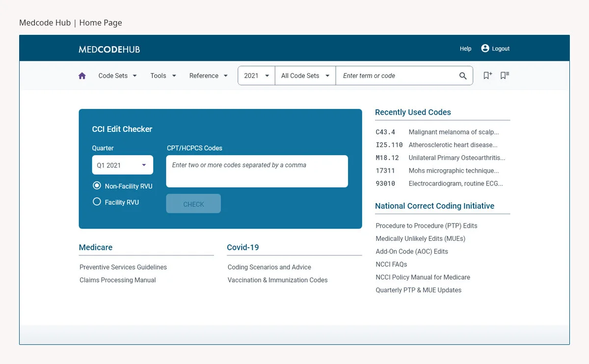Open Claims Processing Manual link
This screenshot has height=364, width=589.
118,280
